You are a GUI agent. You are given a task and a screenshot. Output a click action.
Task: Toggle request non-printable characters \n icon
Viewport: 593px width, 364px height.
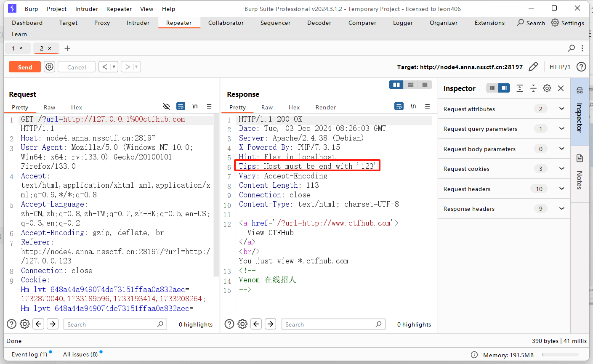[x=195, y=106]
